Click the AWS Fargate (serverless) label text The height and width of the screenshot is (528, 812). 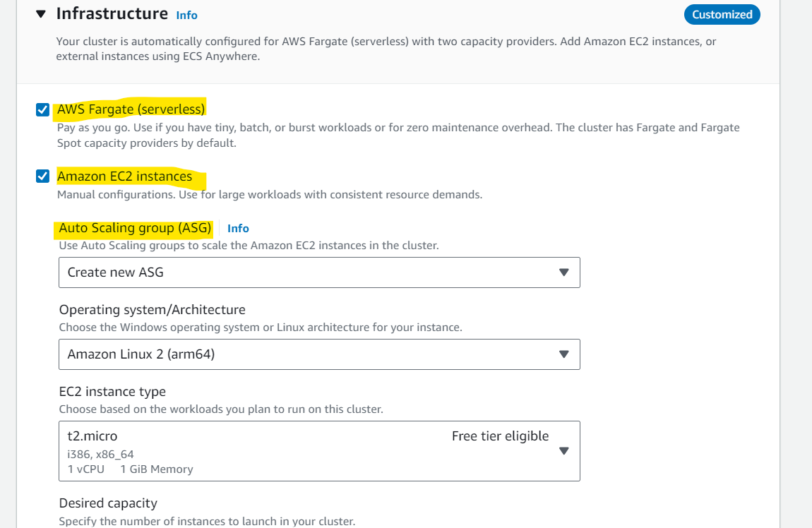click(x=131, y=109)
